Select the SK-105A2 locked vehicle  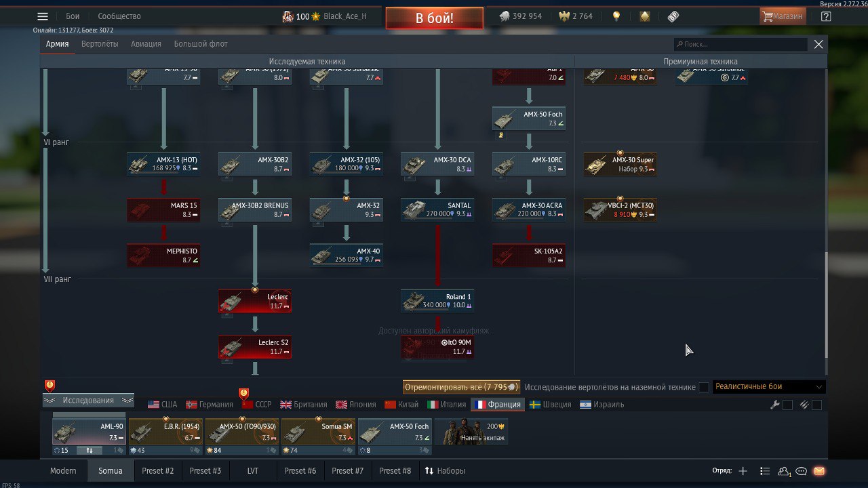[x=529, y=256]
